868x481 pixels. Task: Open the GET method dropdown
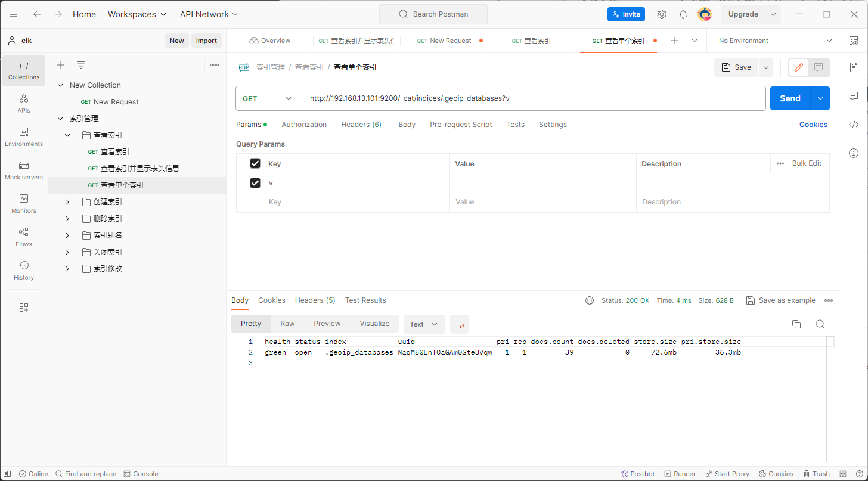click(x=268, y=98)
